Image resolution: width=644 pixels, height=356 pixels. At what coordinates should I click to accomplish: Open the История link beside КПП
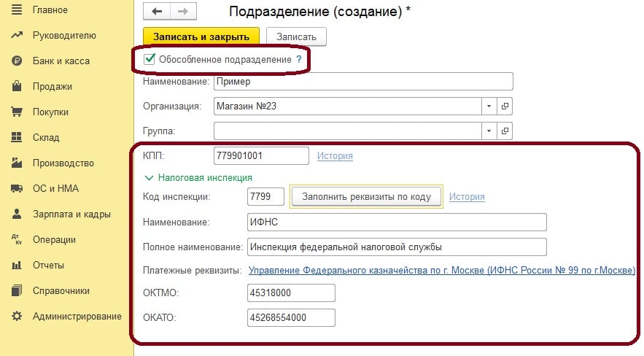point(335,156)
